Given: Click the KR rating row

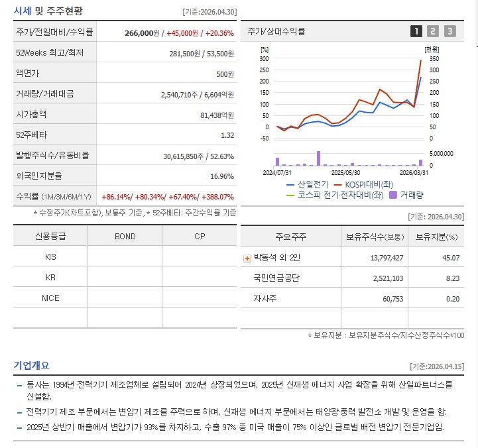Looking at the screenshot, I should [x=125, y=277].
